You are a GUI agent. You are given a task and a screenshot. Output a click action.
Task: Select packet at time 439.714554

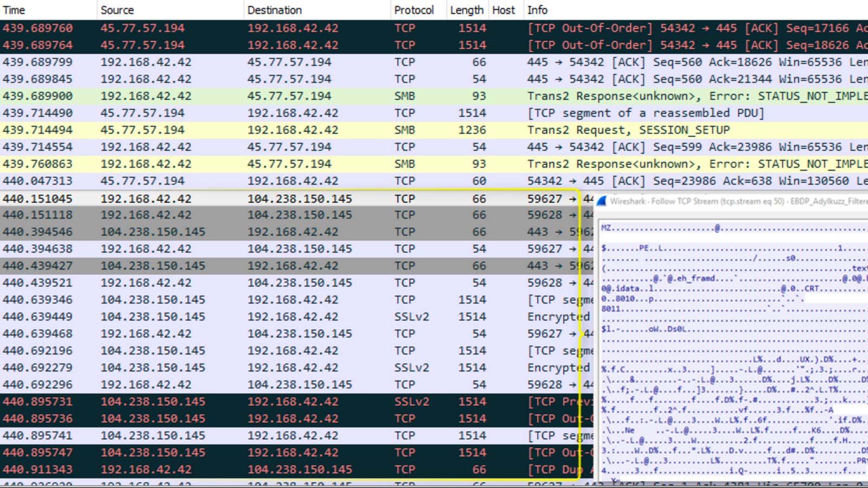(x=434, y=147)
